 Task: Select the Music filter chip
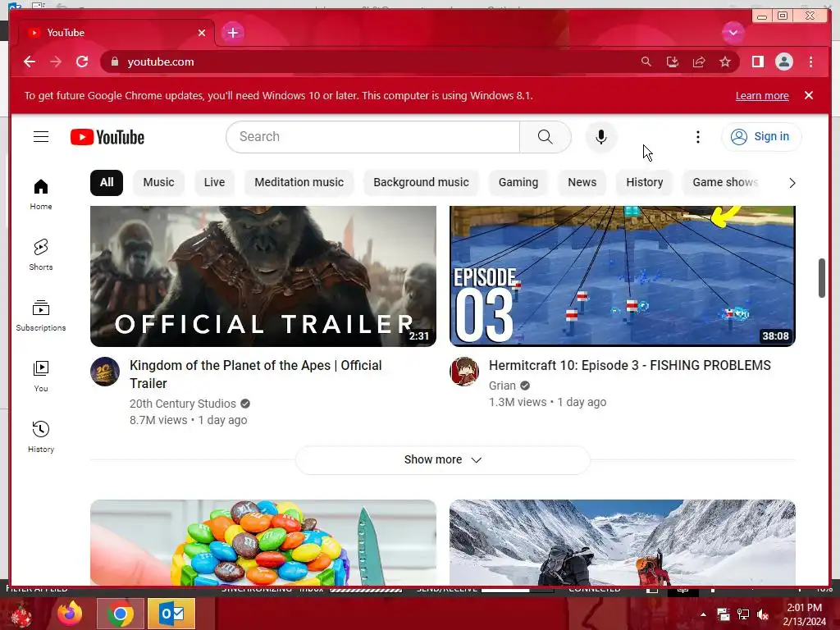tap(158, 182)
